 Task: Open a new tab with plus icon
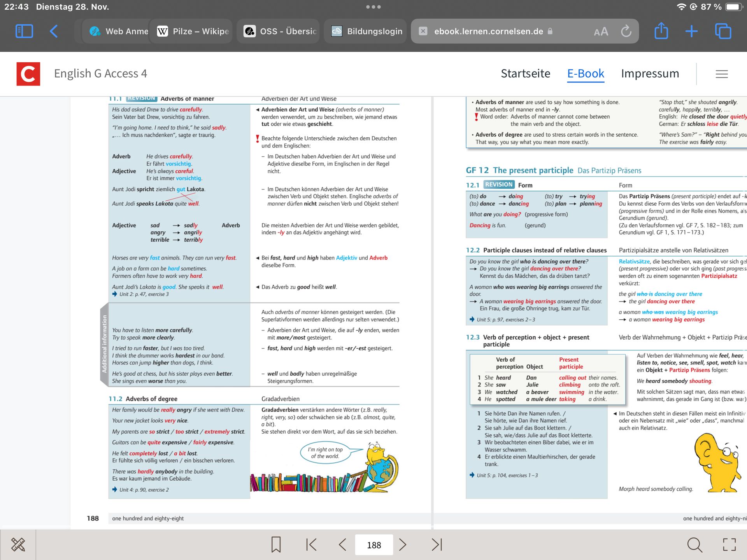point(691,31)
